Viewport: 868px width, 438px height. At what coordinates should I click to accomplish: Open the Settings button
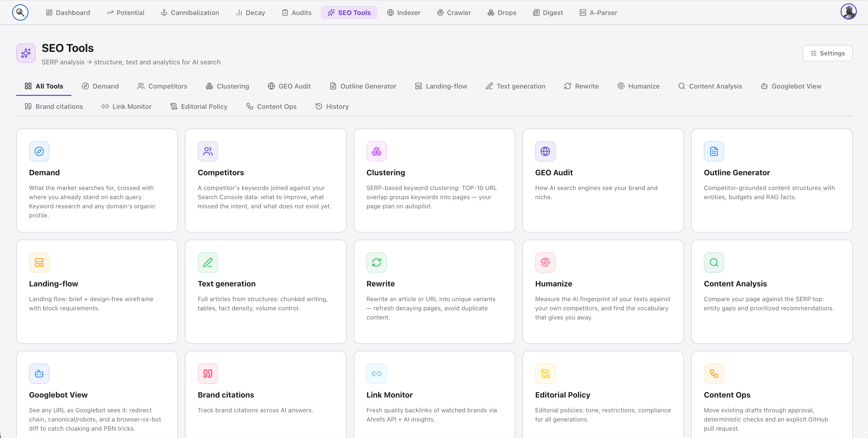(x=827, y=53)
